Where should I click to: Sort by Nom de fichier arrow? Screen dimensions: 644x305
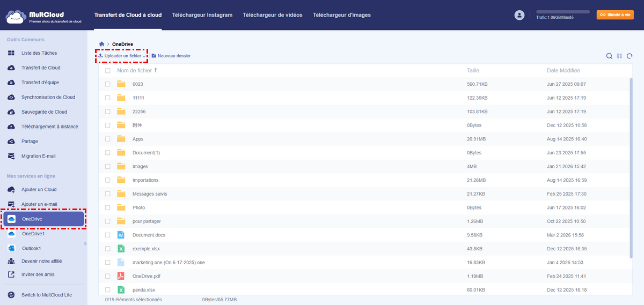pyautogui.click(x=156, y=70)
